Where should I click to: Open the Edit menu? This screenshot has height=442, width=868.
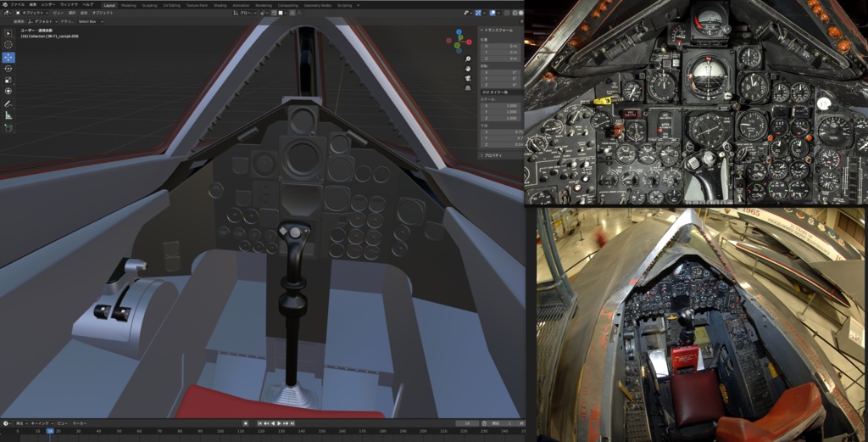[x=33, y=5]
